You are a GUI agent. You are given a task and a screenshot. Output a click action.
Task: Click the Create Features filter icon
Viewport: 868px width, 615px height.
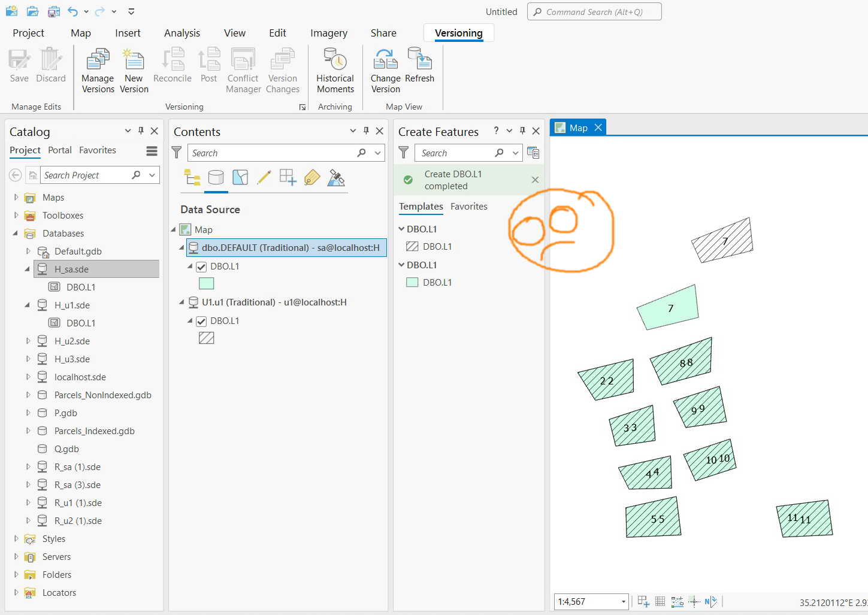[x=404, y=153]
